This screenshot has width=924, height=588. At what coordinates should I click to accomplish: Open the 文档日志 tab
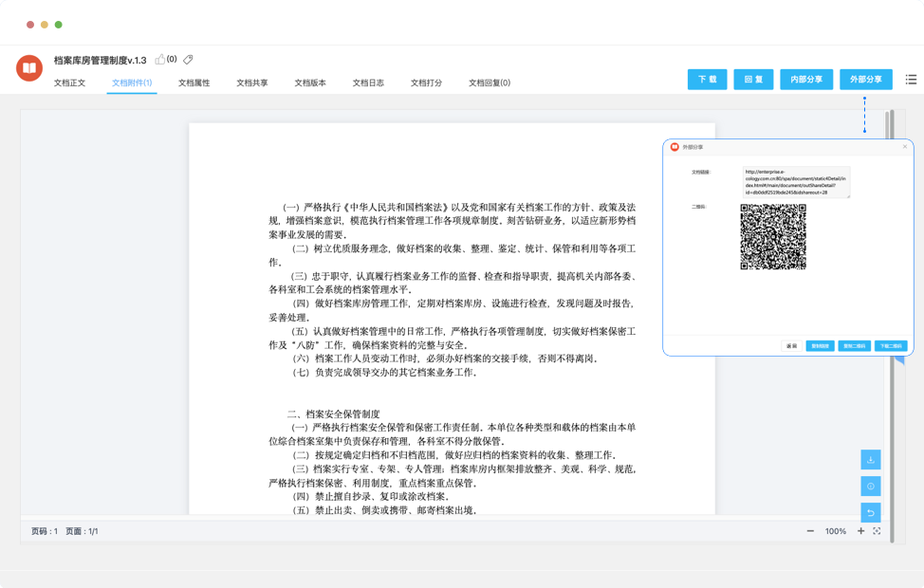(368, 83)
